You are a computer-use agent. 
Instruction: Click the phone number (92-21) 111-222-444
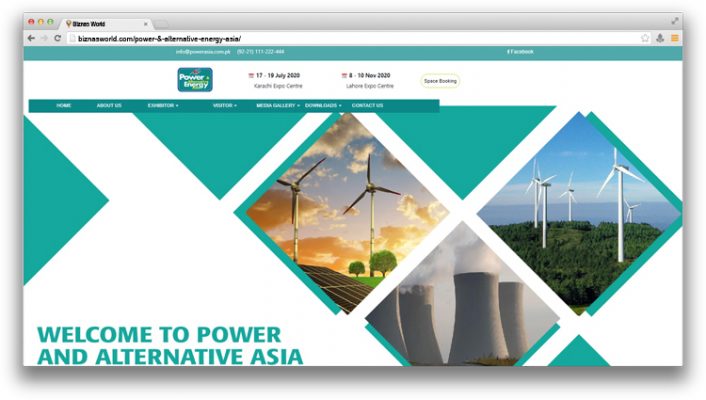tap(261, 52)
